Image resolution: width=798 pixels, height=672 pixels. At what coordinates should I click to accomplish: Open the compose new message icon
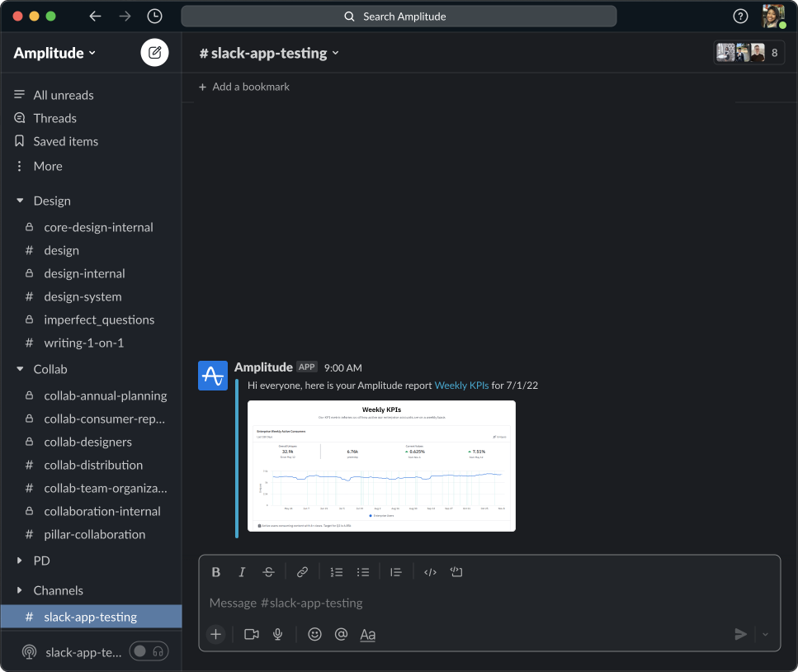click(x=154, y=51)
